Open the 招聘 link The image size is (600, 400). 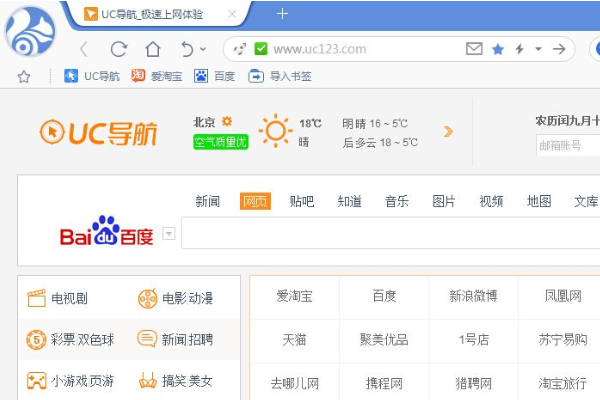tap(201, 340)
